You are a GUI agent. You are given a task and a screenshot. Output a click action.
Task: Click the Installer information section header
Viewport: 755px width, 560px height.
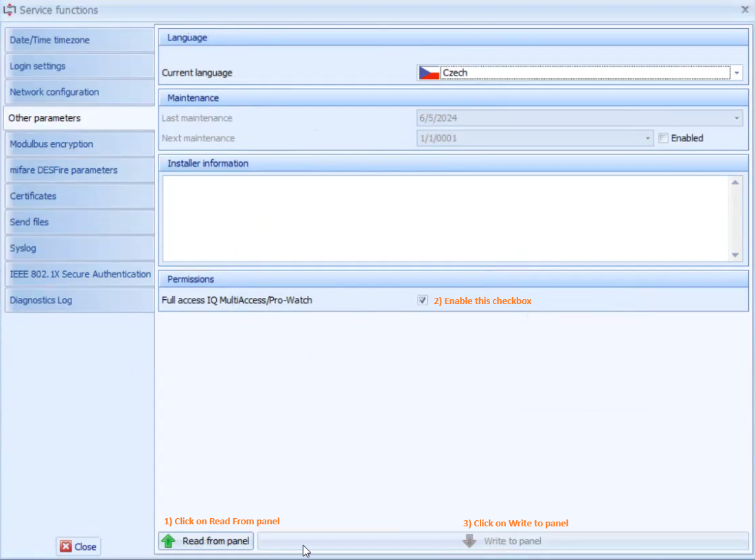tap(454, 163)
